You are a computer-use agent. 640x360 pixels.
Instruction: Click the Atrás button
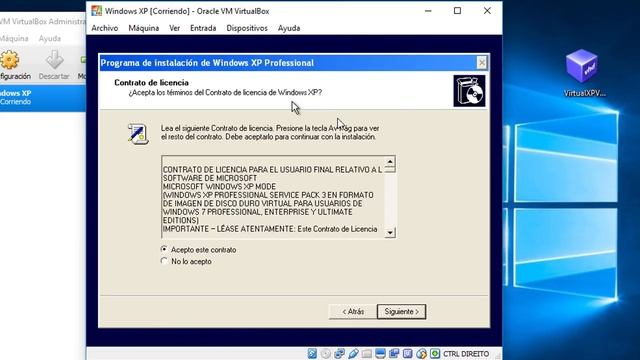(x=353, y=311)
